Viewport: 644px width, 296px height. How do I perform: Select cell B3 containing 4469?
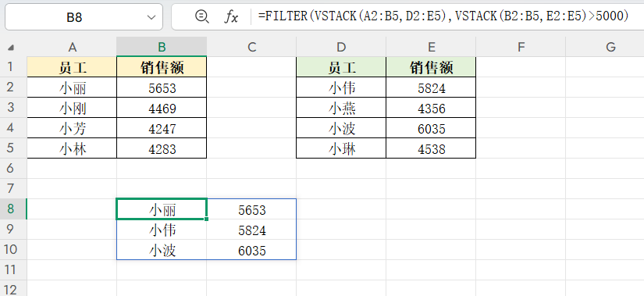click(162, 108)
